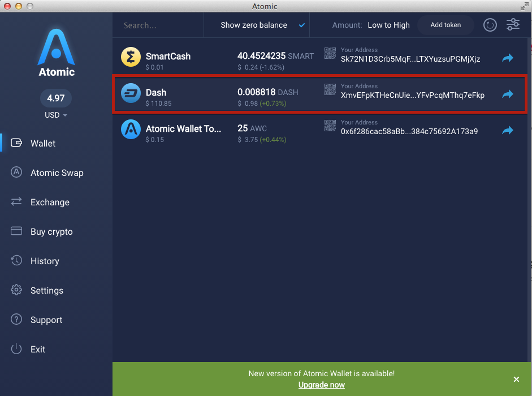532x396 pixels.
Task: Click the Upgrade now link
Action: (x=321, y=385)
